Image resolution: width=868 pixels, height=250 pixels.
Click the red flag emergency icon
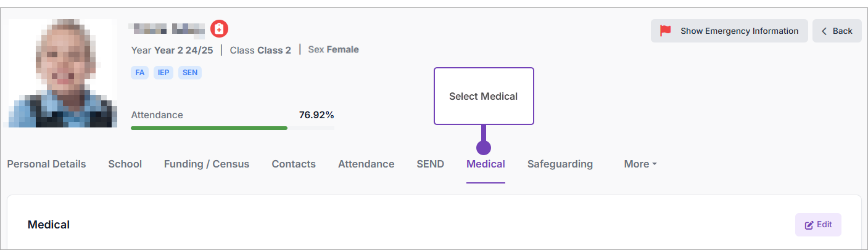click(x=665, y=31)
